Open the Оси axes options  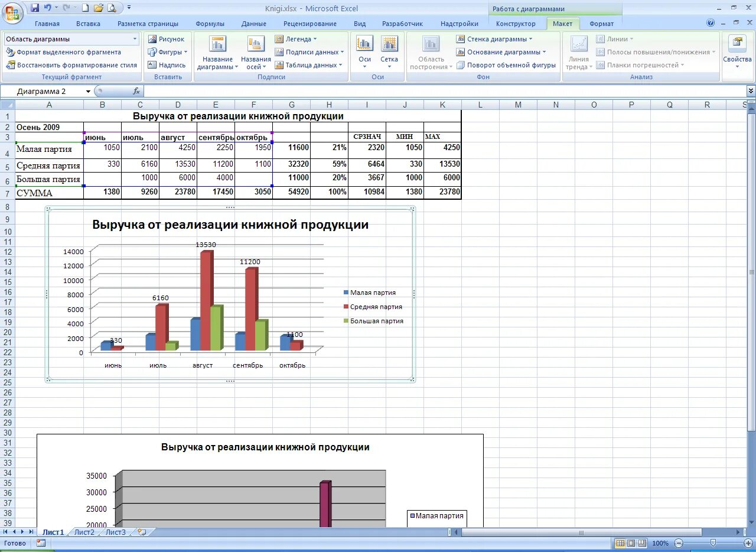click(364, 53)
